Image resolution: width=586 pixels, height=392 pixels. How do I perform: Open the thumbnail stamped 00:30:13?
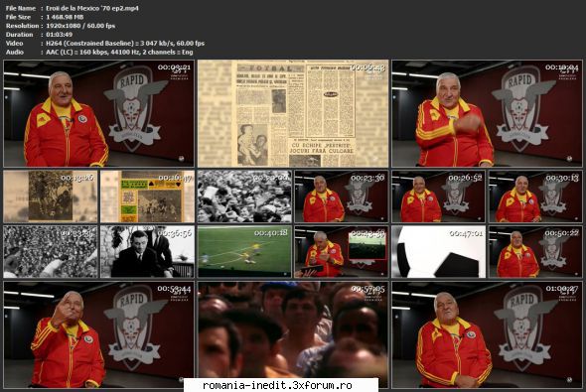535,196
